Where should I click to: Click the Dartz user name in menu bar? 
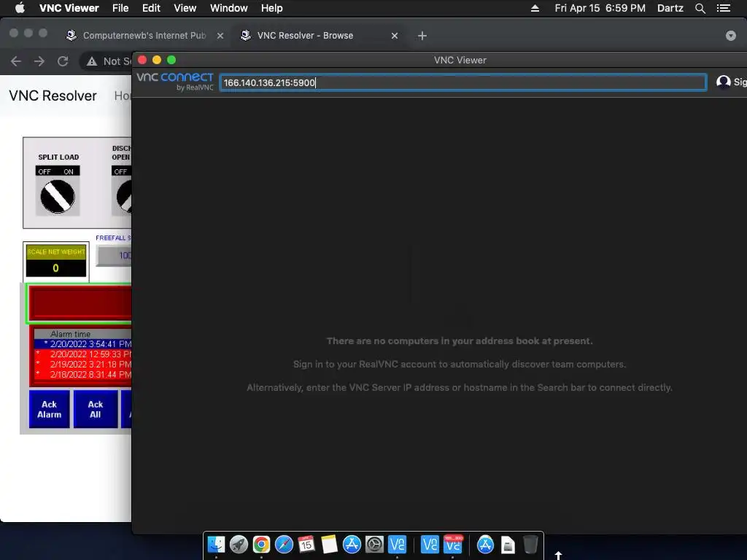click(670, 8)
